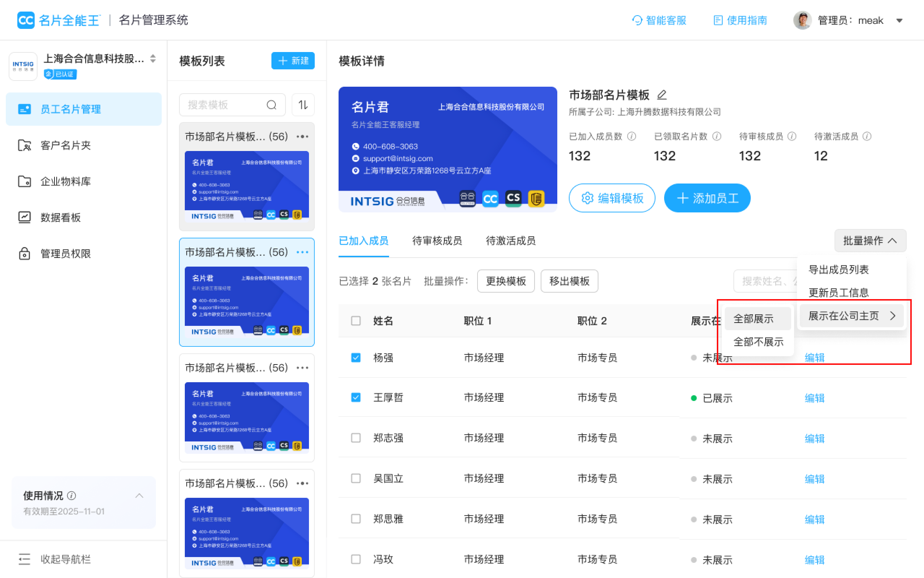Screen dimensions: 924x578
Task: Open the admin account dropdown arrow
Action: pyautogui.click(x=899, y=21)
